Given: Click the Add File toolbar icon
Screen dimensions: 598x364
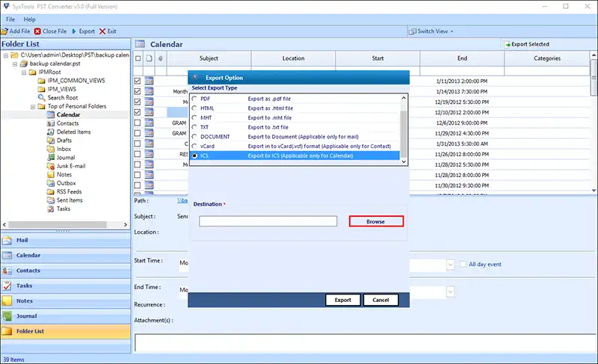Looking at the screenshot, I should click(x=4, y=31).
